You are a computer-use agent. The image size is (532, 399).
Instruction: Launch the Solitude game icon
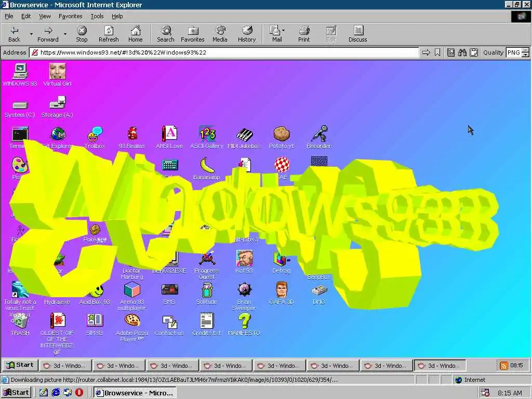click(x=207, y=294)
